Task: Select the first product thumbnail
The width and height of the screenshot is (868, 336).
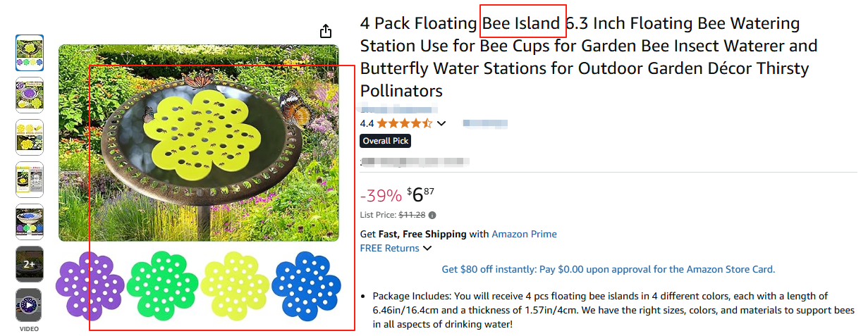Action: 30,53
